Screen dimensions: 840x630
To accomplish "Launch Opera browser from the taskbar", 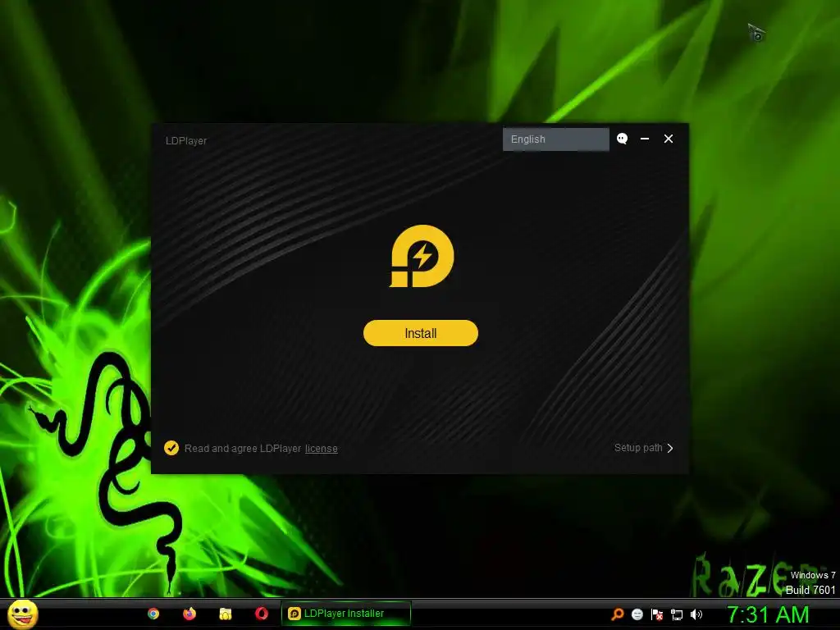I will 262,614.
